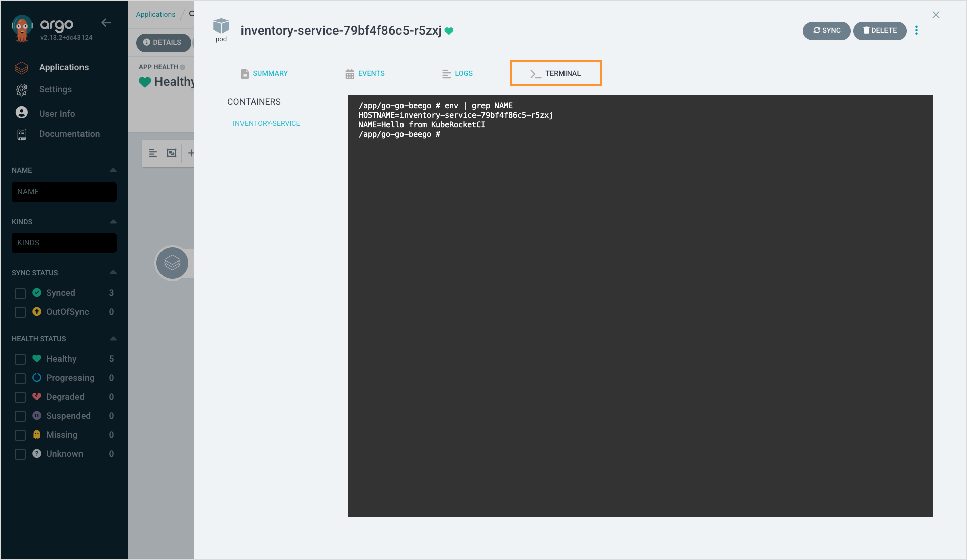Open the three-dot actions menu
The image size is (967, 560).
[x=917, y=30]
